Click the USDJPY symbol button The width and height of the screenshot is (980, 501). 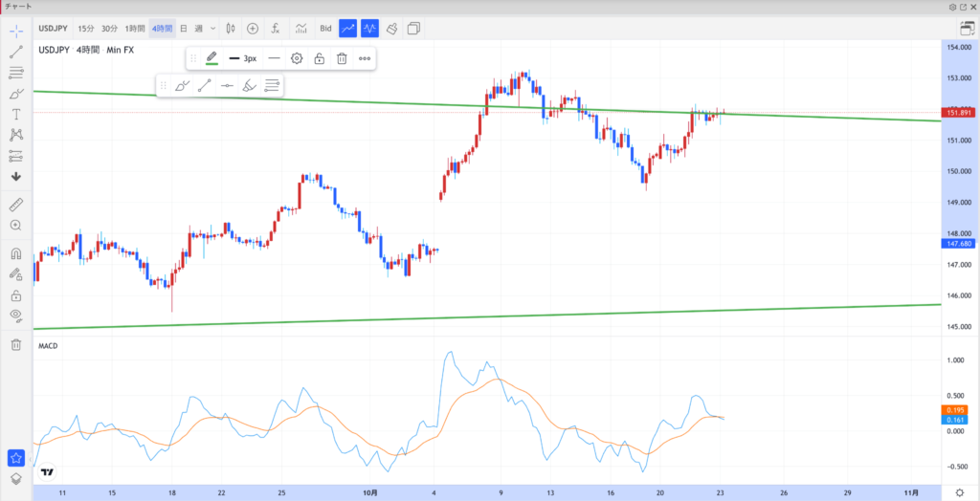click(x=52, y=29)
